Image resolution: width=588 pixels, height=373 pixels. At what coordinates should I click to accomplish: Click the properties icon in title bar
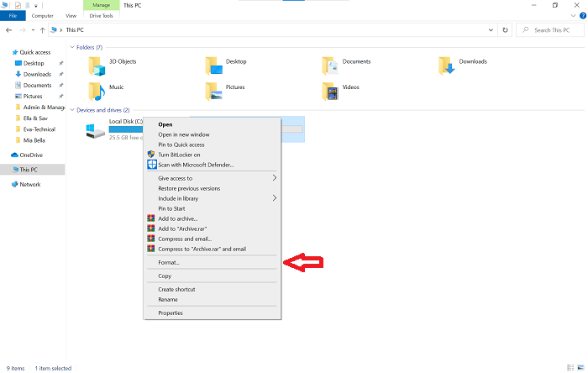[18, 5]
